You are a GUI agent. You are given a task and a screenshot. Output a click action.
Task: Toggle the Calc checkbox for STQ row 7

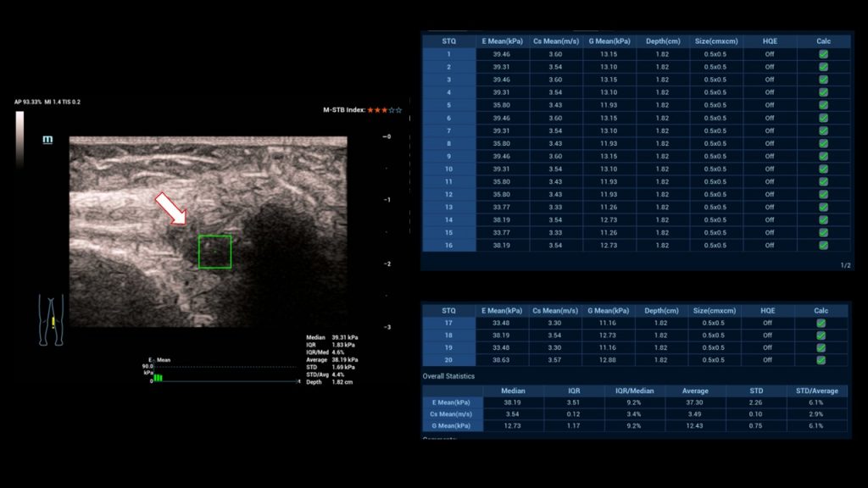(x=823, y=130)
